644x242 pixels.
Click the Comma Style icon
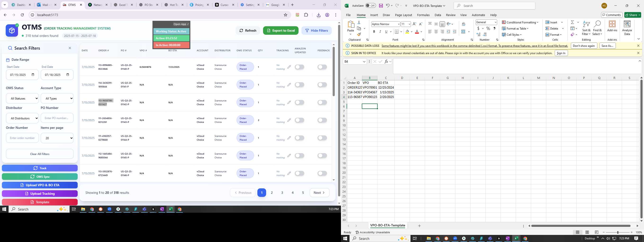coord(495,28)
